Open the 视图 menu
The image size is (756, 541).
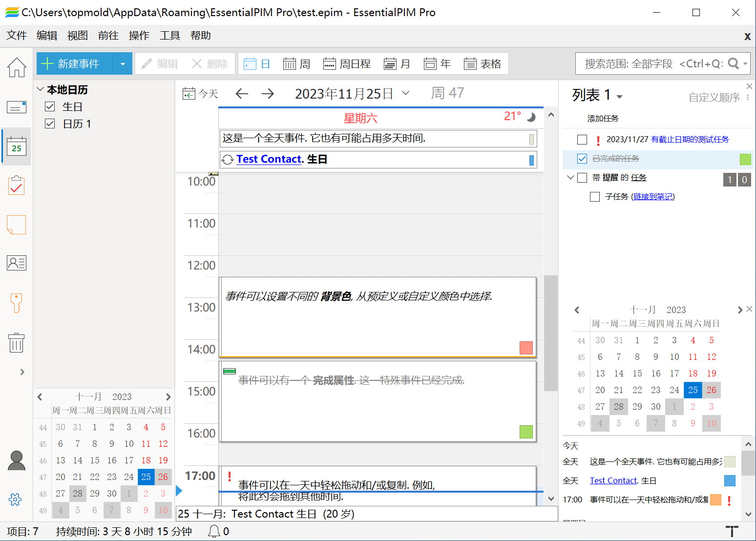78,36
